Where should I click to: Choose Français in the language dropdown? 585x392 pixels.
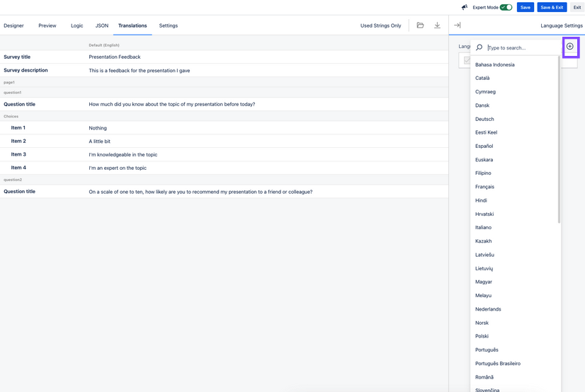(484, 187)
